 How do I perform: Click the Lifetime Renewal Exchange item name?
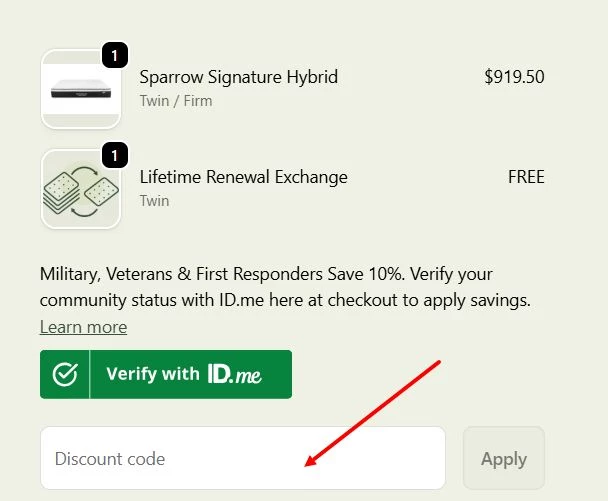[243, 177]
